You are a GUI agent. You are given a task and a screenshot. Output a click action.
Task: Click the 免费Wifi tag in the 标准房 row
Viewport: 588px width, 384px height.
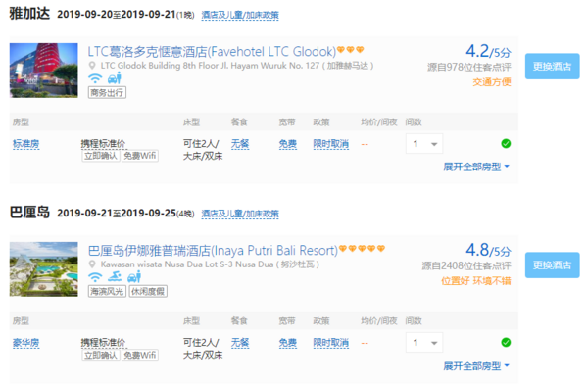tap(140, 156)
